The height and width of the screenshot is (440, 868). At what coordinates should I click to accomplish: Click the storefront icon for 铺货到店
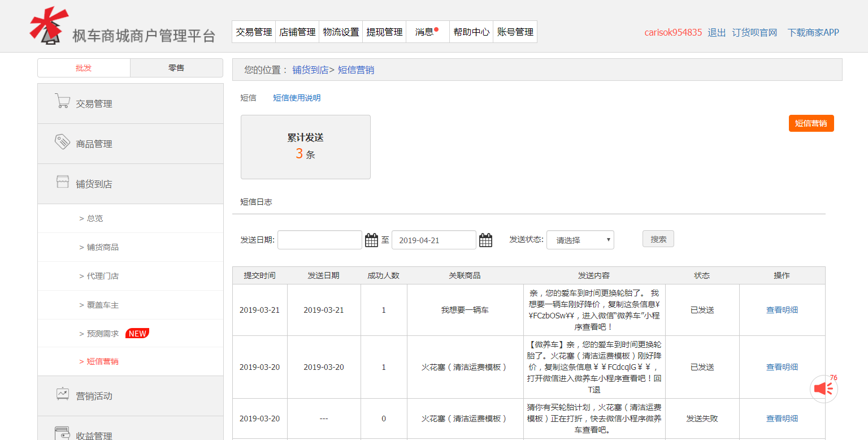[62, 182]
